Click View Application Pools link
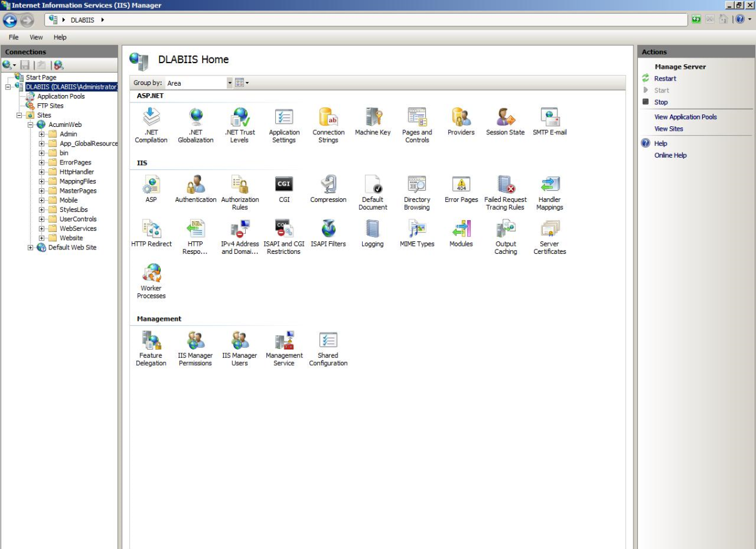Screen dimensions: 756x549 pos(685,117)
